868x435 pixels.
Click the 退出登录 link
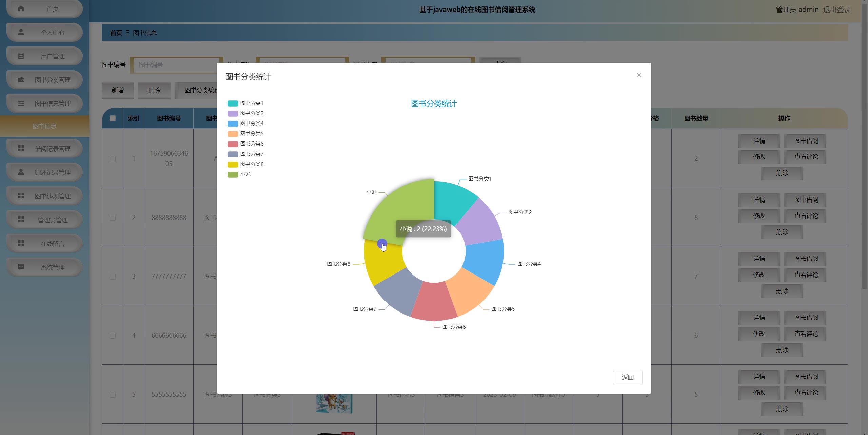pos(836,10)
